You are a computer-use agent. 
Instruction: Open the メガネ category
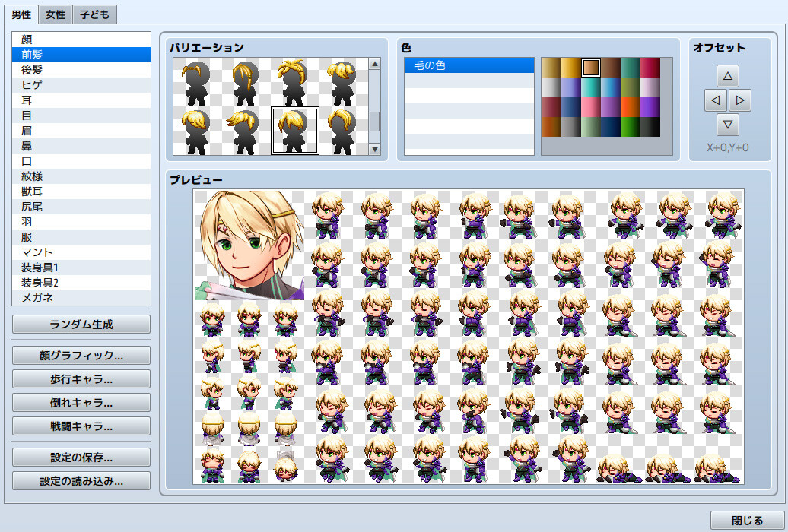point(81,297)
